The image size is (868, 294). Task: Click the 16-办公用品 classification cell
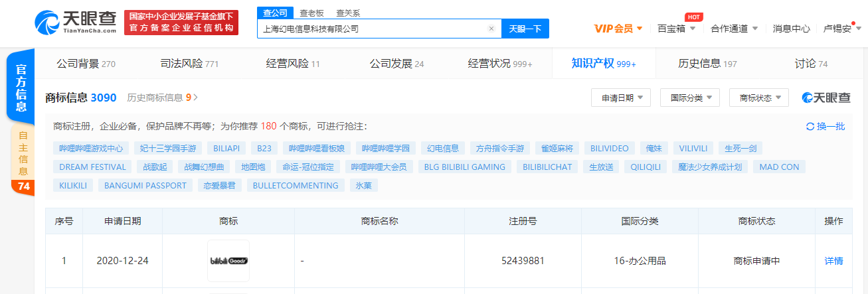point(640,261)
